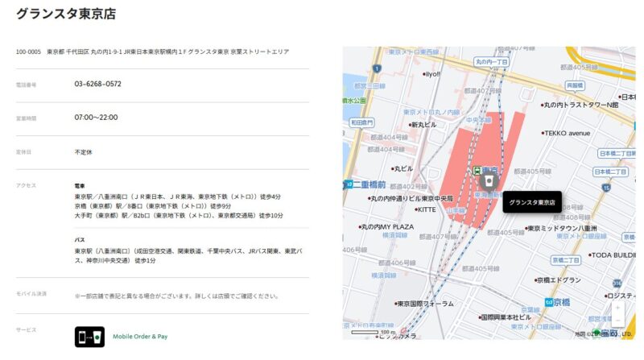Click the 丸の内一丁目 intersection label

[x=491, y=62]
